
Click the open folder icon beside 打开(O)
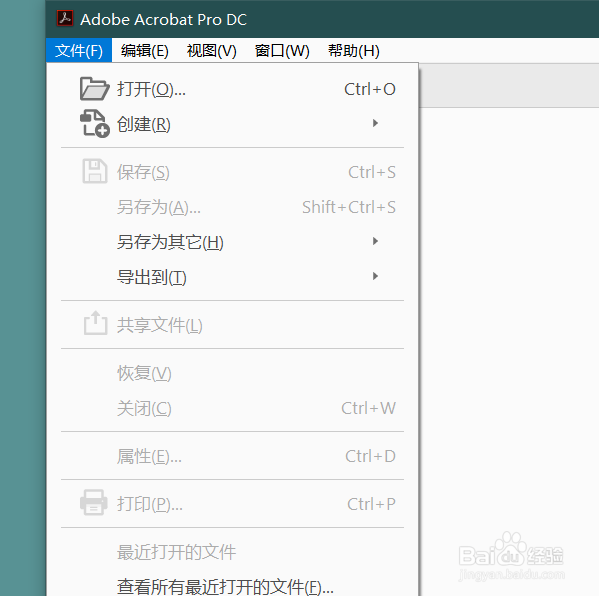click(x=94, y=89)
